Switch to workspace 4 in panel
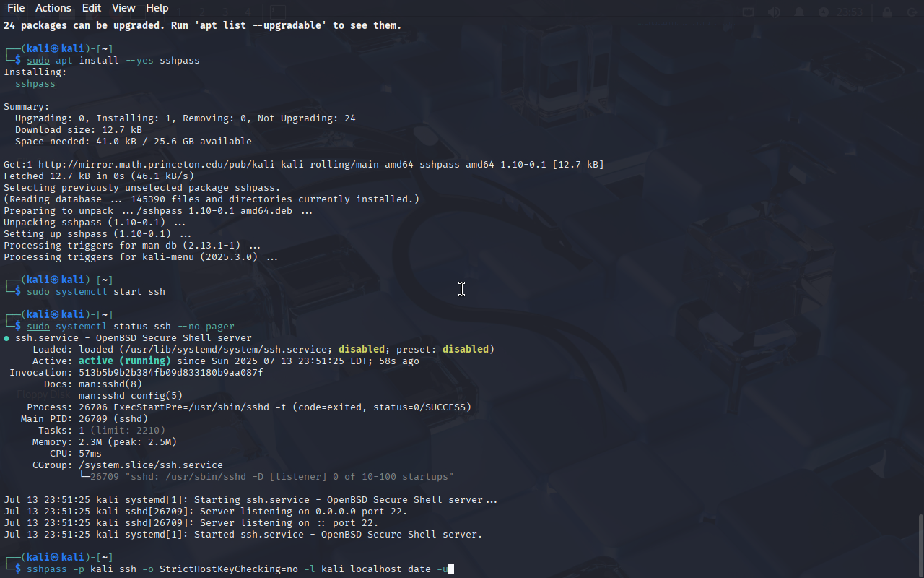Viewport: 924px width, 578px height. [x=248, y=12]
